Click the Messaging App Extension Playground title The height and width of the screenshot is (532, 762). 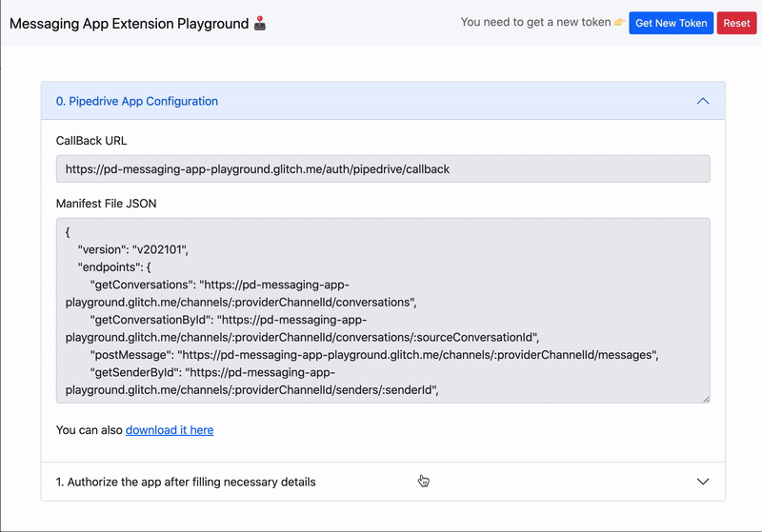click(x=129, y=23)
